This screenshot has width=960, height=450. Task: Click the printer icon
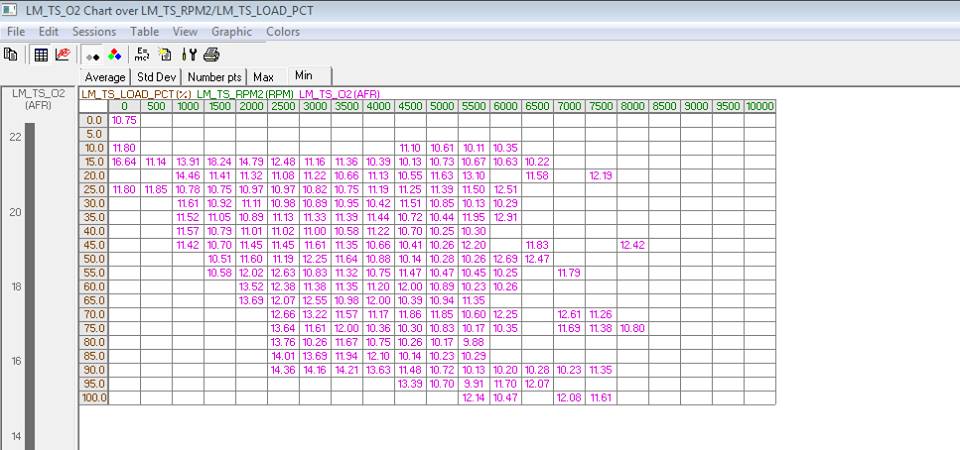pyautogui.click(x=211, y=55)
